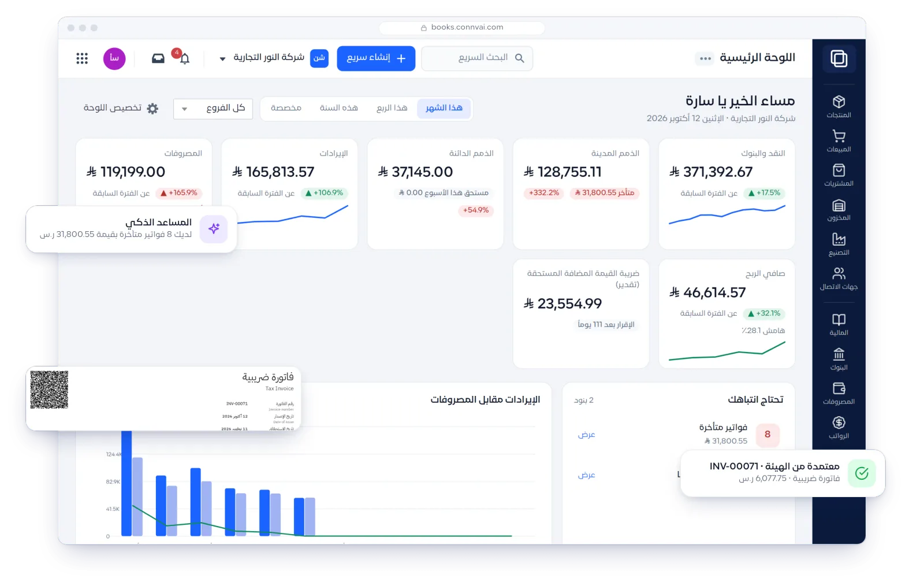Screen dimensions: 924x578
Task: Click the النقد والبنوك amount 371,392.67
Action: coord(711,172)
